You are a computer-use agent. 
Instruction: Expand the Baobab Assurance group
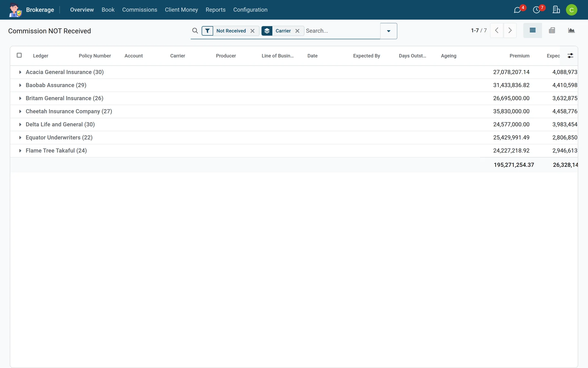pos(20,85)
